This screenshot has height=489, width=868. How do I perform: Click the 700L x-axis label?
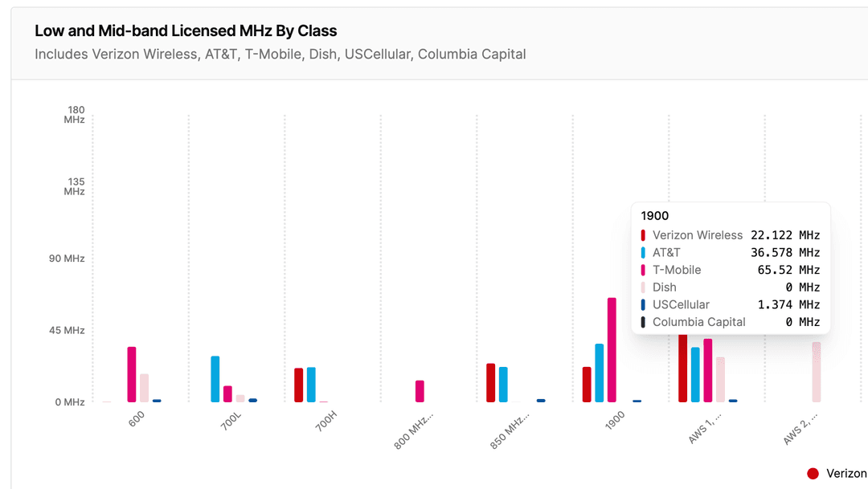pyautogui.click(x=230, y=422)
